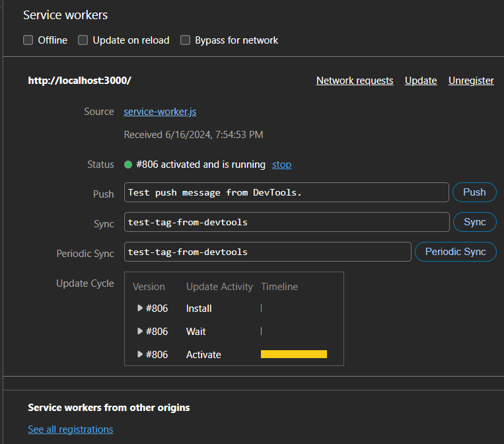The image size is (504, 444).
Task: Open service-worker.js source file
Action: (x=160, y=112)
